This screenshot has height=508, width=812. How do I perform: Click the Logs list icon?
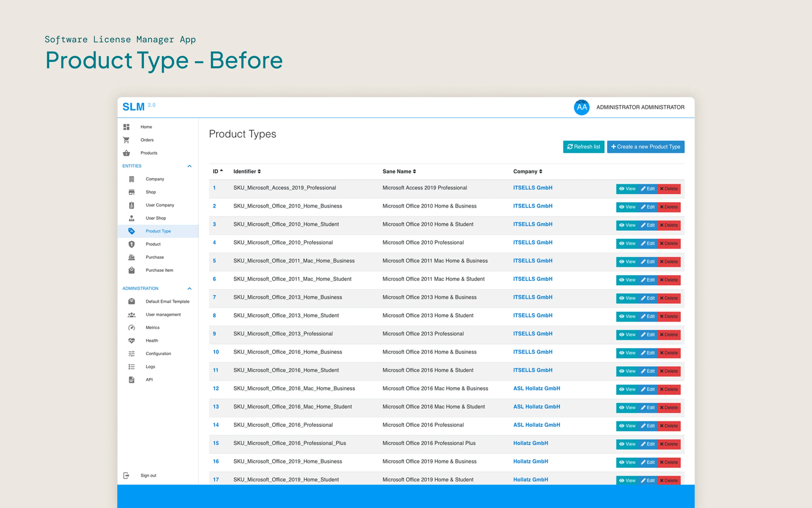pos(132,367)
